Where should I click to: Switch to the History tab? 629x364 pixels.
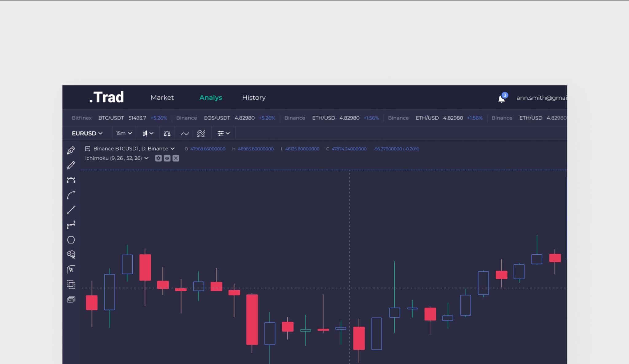254,98
